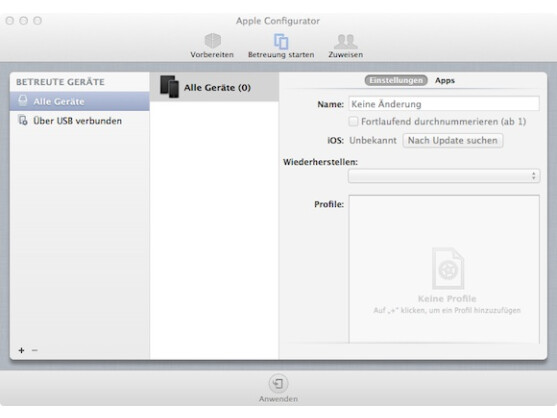The width and height of the screenshot is (557, 418).
Task: Click the Anwenden apply icon
Action: 278,384
